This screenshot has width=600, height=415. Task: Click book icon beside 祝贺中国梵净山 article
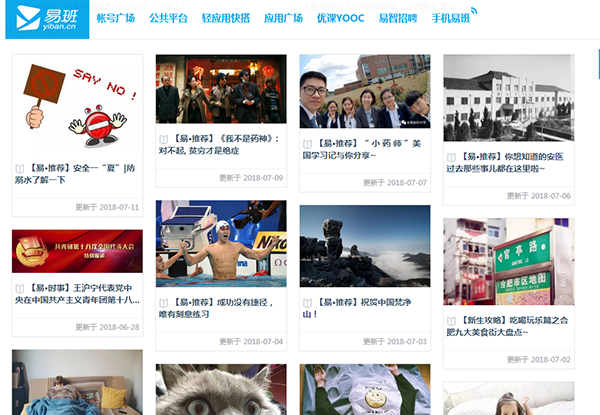click(307, 301)
